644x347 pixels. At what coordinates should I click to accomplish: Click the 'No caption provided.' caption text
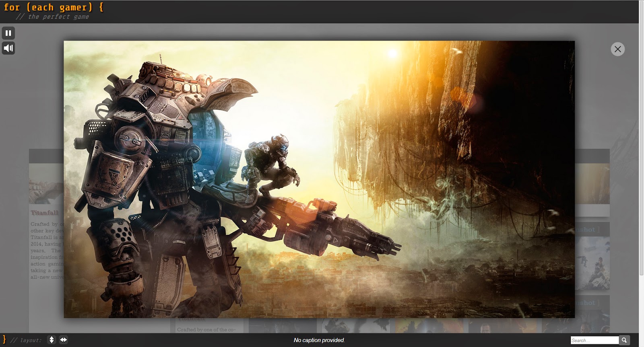[319, 340]
